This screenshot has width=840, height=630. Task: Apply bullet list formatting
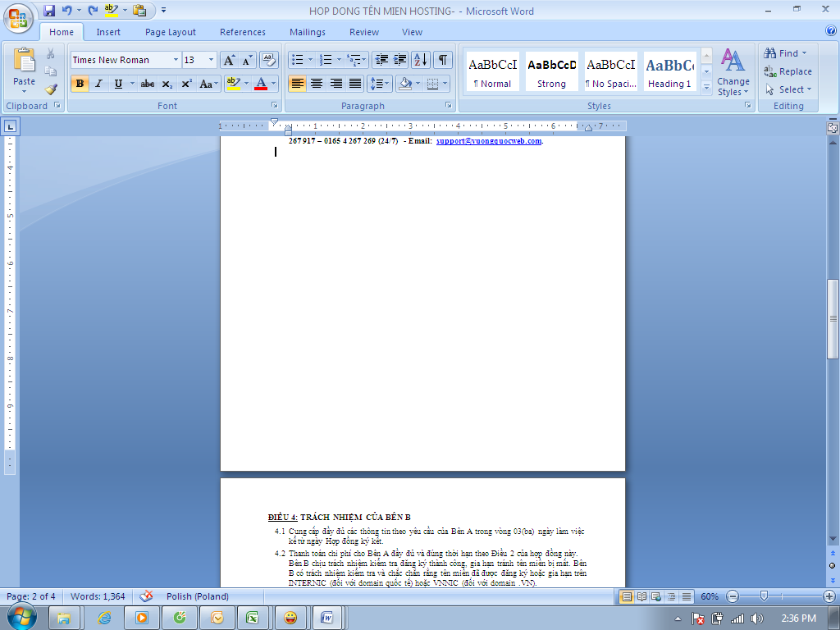[298, 60]
